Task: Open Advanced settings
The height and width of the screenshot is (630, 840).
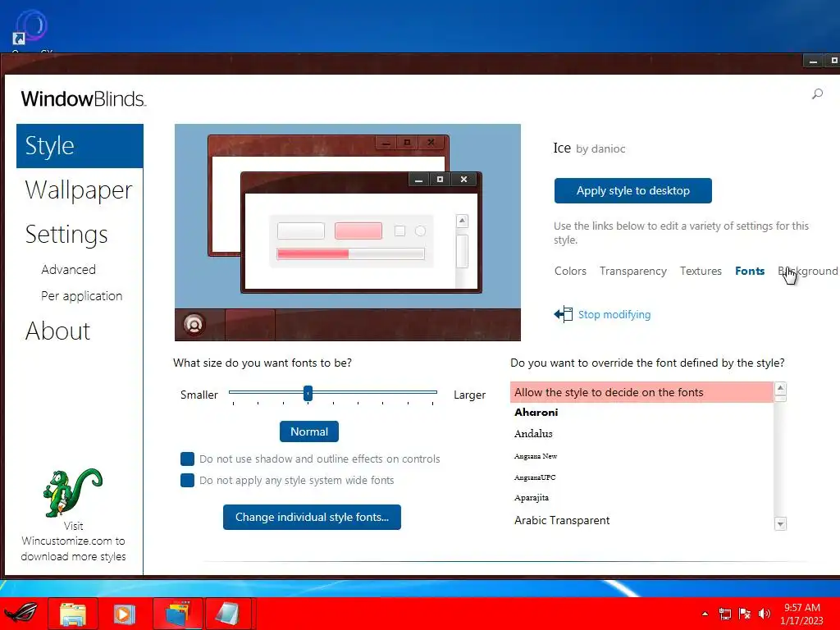Action: click(x=69, y=269)
